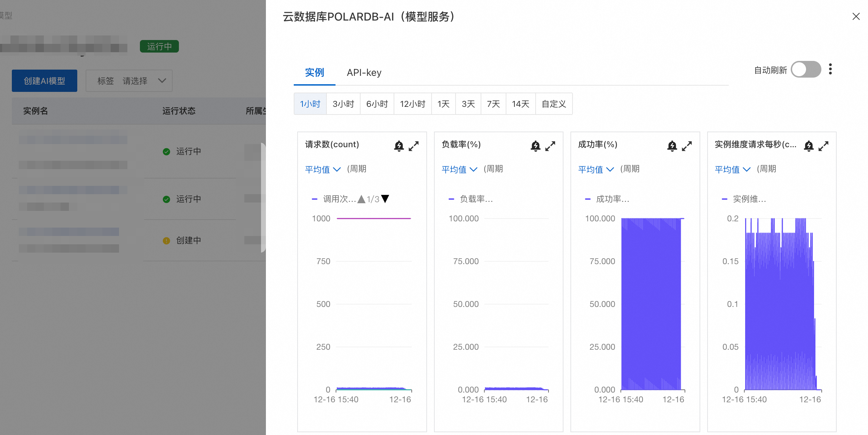Click the 实例维度请求每秒 chart title
The height and width of the screenshot is (435, 868).
click(x=756, y=144)
